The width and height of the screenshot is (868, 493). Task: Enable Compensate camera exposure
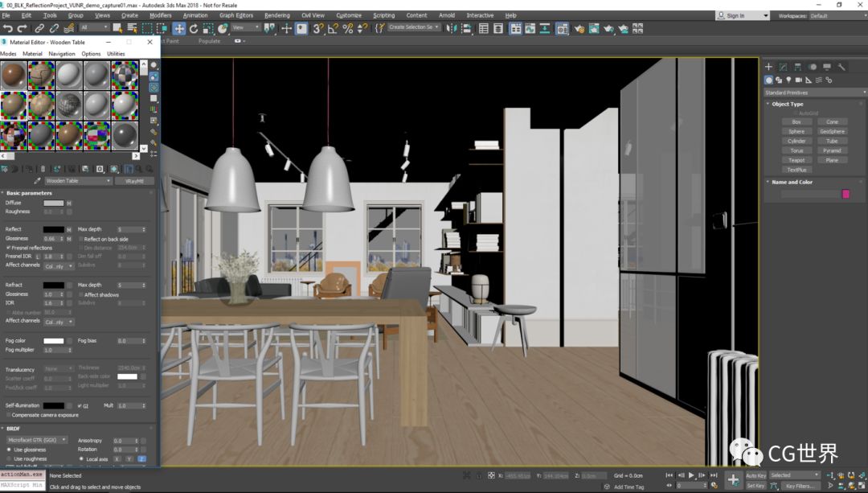tap(8, 415)
